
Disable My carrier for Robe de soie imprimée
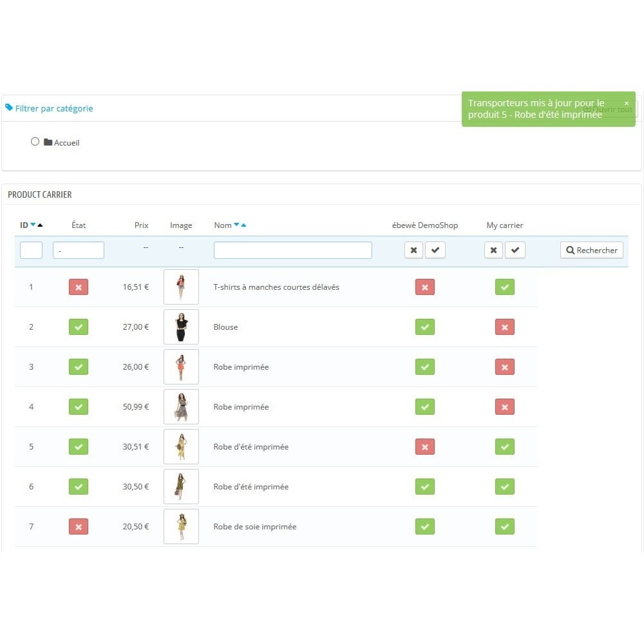[x=505, y=527]
